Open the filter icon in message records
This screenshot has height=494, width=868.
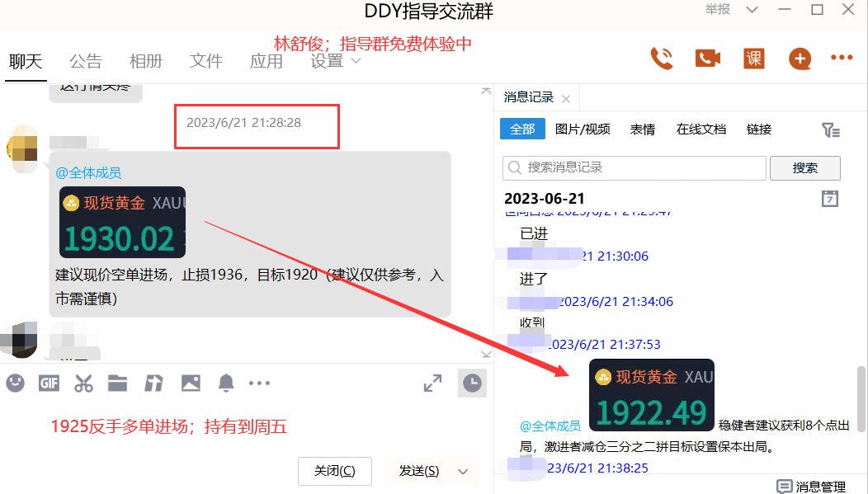pyautogui.click(x=830, y=130)
